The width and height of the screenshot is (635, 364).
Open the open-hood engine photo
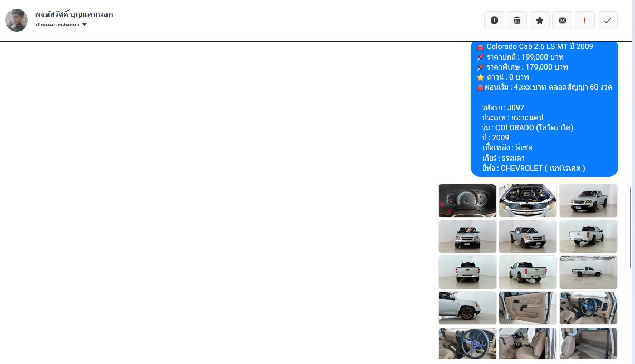[527, 201]
